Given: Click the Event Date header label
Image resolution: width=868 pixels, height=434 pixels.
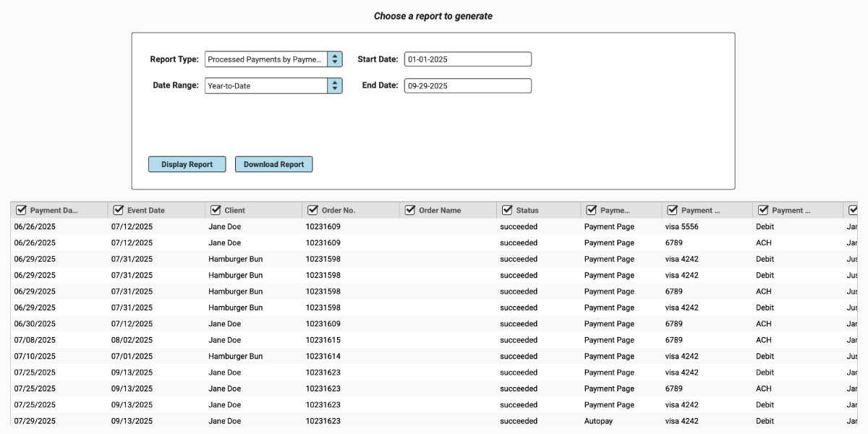Looking at the screenshot, I should point(146,210).
